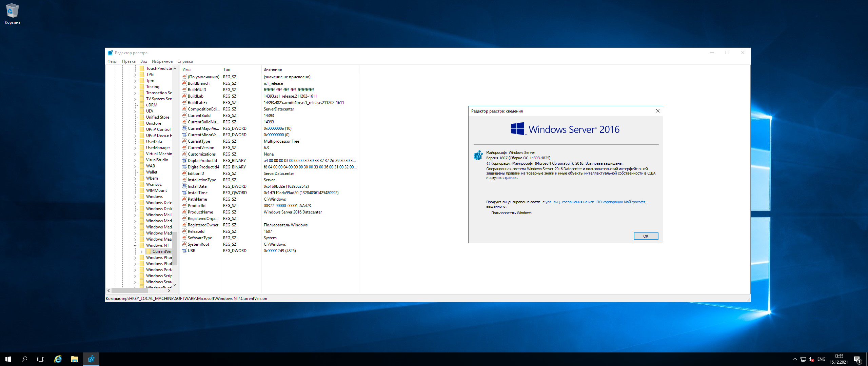
Task: Expand the CurrentVersion tree node
Action: [141, 251]
